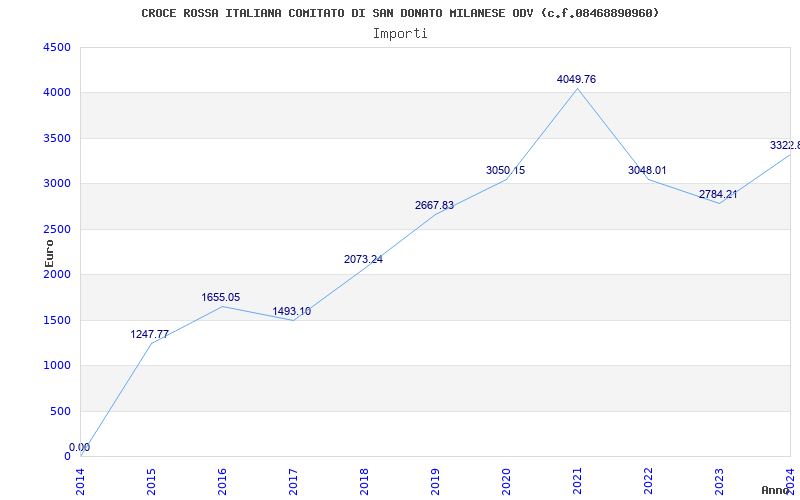Click the partially visible 3322.8 label for 2024
The width and height of the screenshot is (800, 500).
click(x=785, y=145)
